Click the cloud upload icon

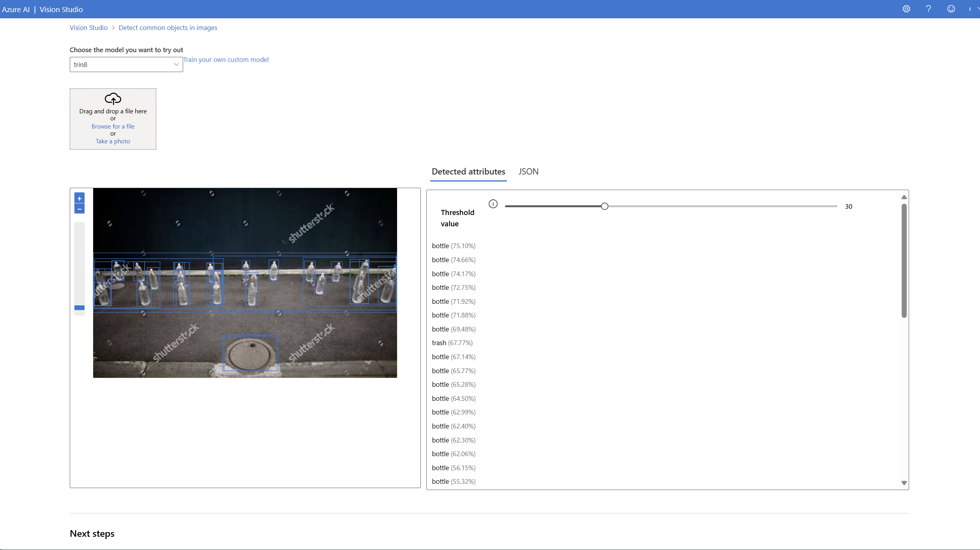click(x=113, y=99)
